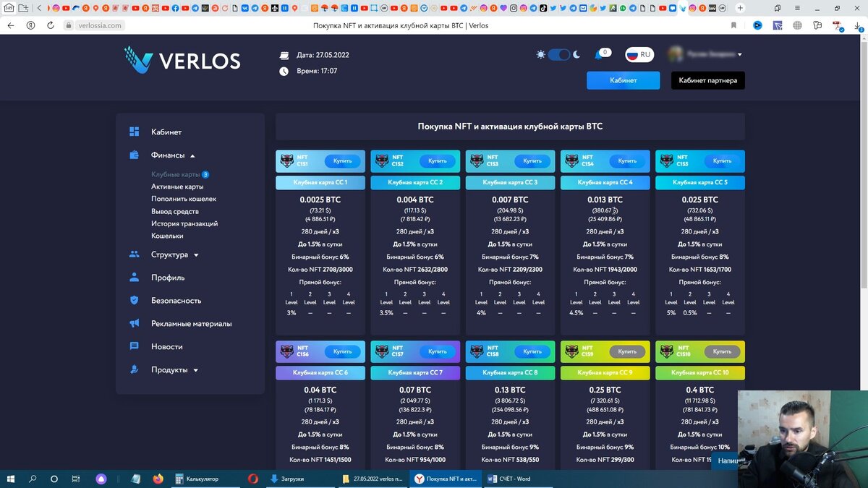Buy NFT C1S7 with Купить
Viewport: 868px width, 488px height.
[x=437, y=352]
